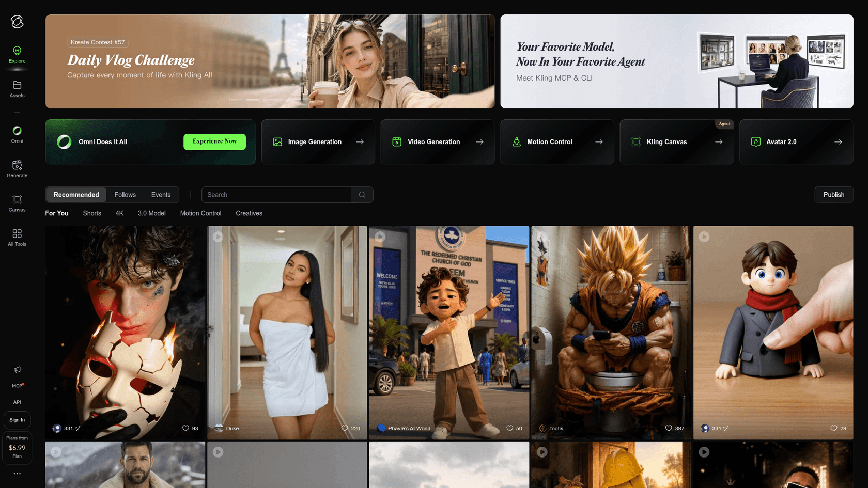Select the Shorts filter
Screen dimensions: 868x488
[92, 213]
